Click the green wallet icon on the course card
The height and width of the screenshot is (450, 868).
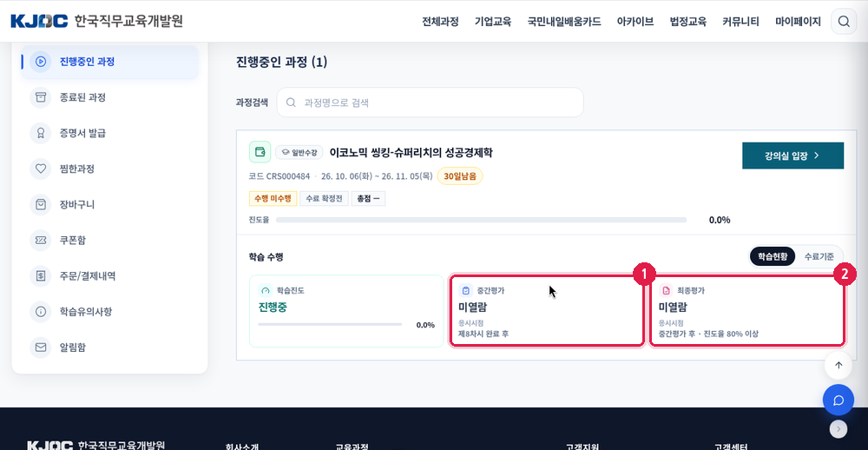[x=260, y=152]
